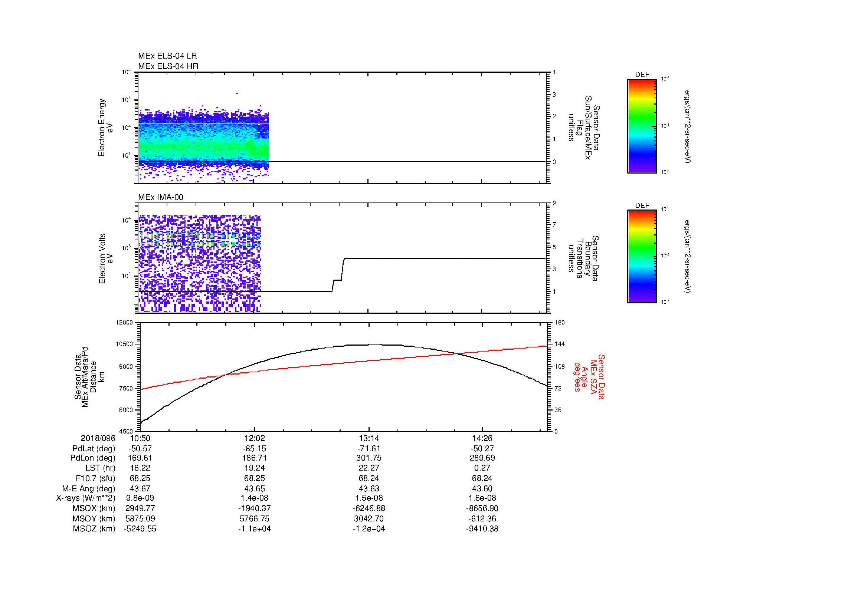This screenshot has height=613, width=868.
Task: Click the 'PdLon (deg)' row label
Action: (93, 458)
